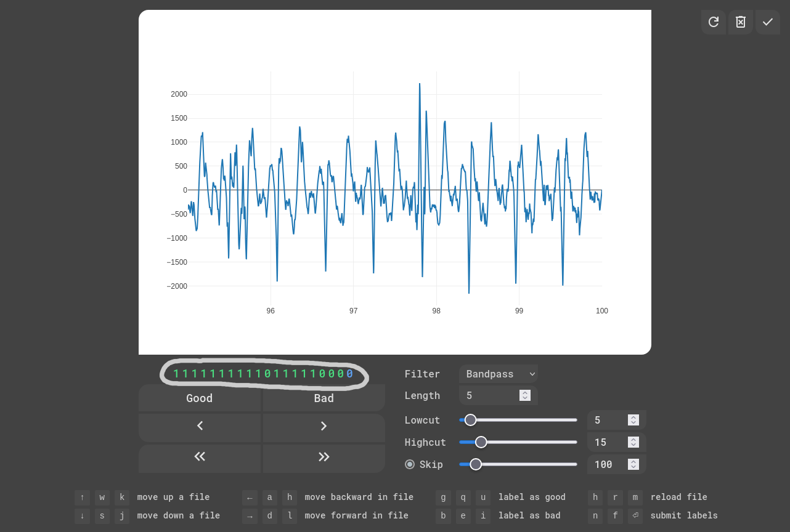Click the Highcut slider handle
This screenshot has height=532, width=790.
481,442
